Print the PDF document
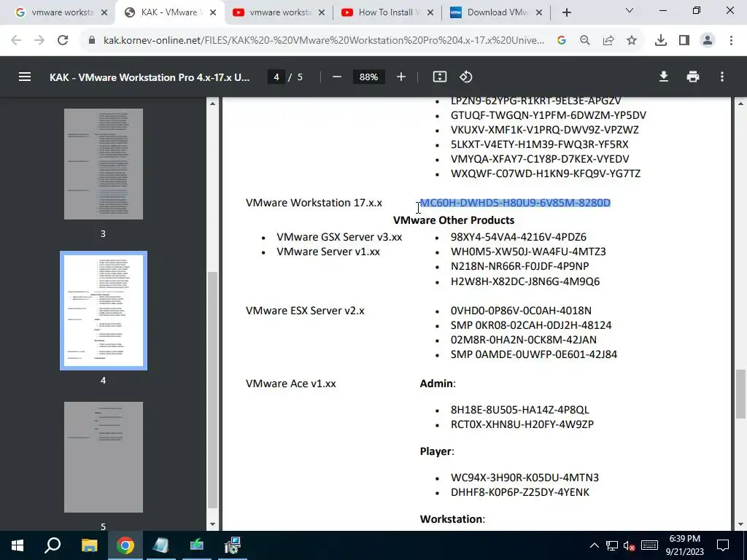Image resolution: width=747 pixels, height=560 pixels. click(x=693, y=77)
